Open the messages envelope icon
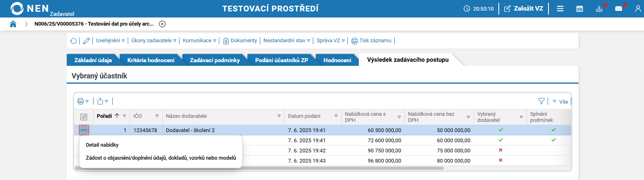Screen dimensions: 644x180 [619, 9]
